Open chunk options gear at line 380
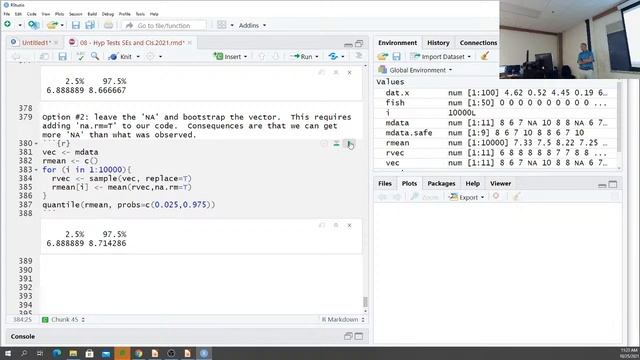 324,143
